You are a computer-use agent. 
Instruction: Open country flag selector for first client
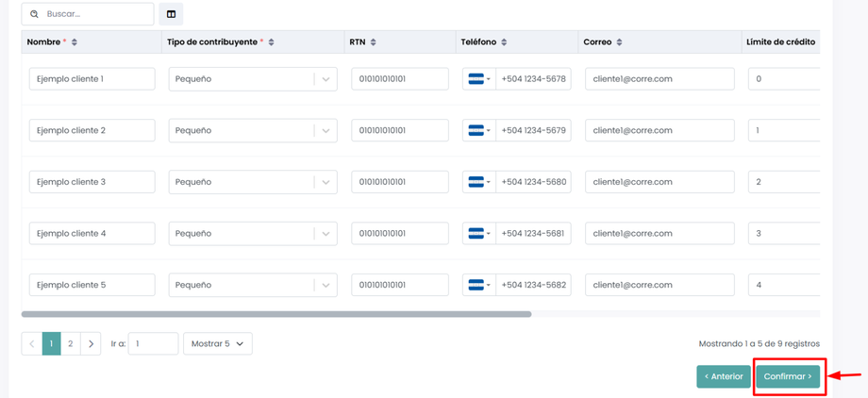coord(478,79)
